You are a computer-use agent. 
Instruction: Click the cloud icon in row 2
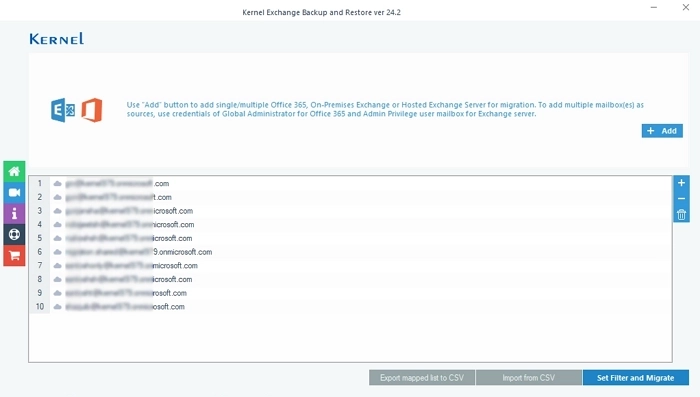pos(58,197)
